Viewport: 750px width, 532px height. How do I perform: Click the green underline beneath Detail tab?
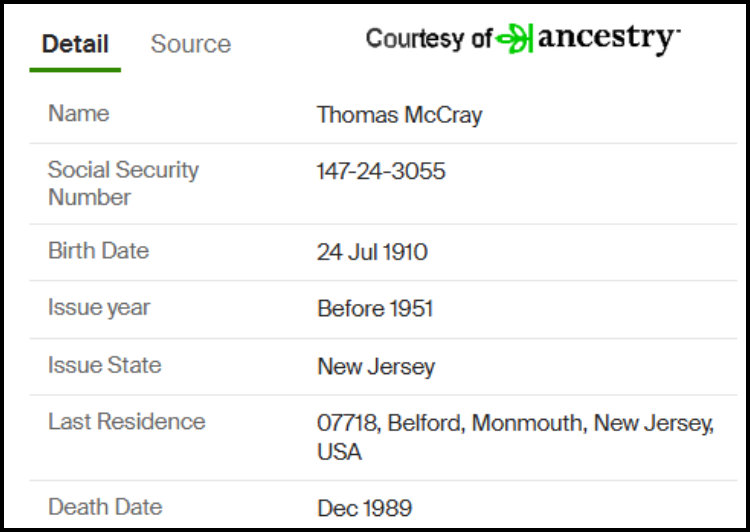coord(75,70)
